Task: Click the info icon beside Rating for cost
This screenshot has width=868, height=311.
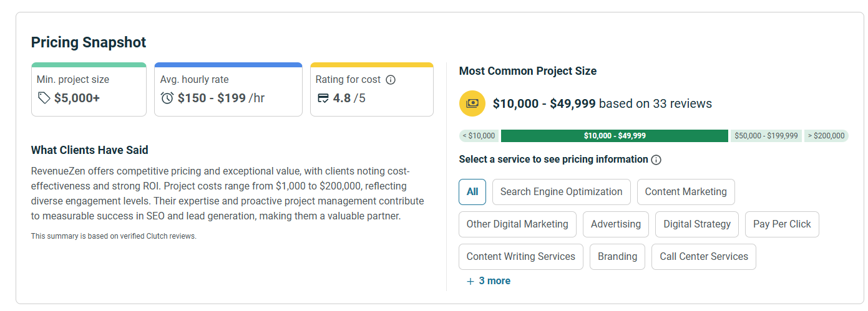Action: point(391,80)
